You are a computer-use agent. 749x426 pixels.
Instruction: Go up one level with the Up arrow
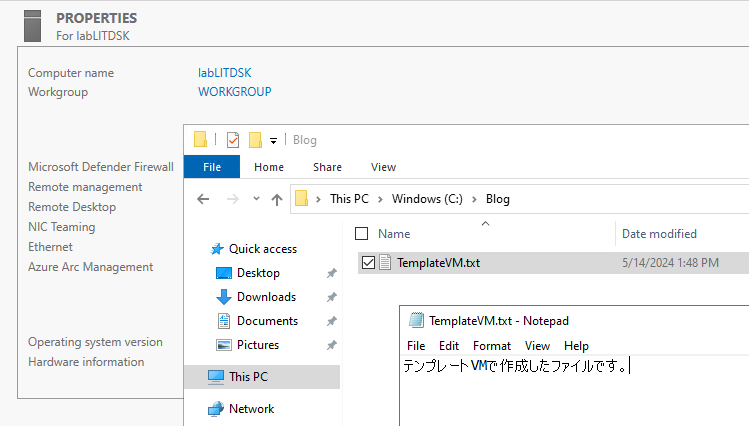pos(277,199)
